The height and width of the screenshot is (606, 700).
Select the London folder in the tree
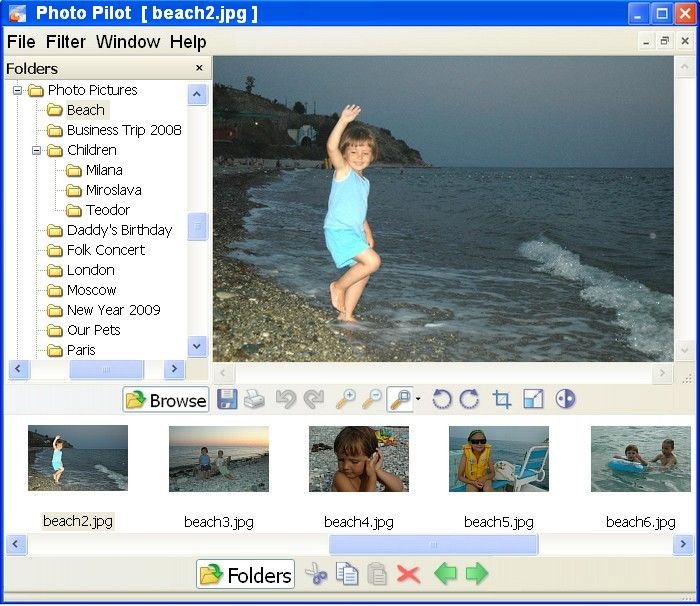90,270
